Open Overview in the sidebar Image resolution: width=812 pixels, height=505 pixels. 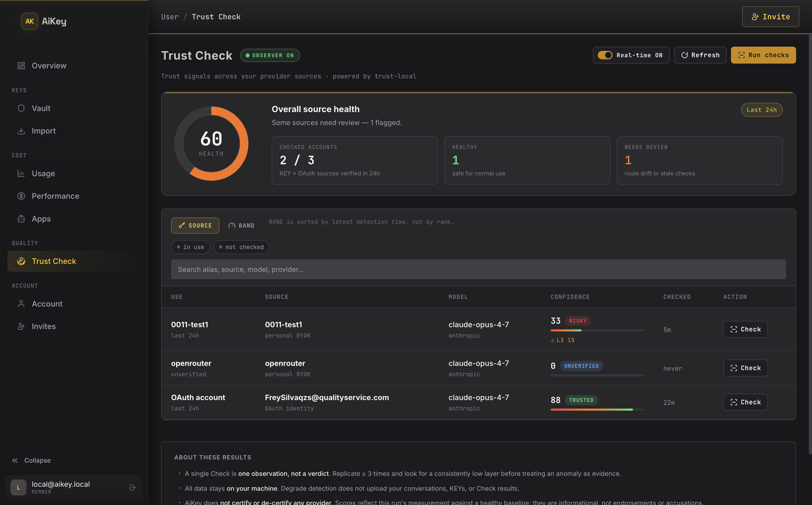pyautogui.click(x=74, y=65)
